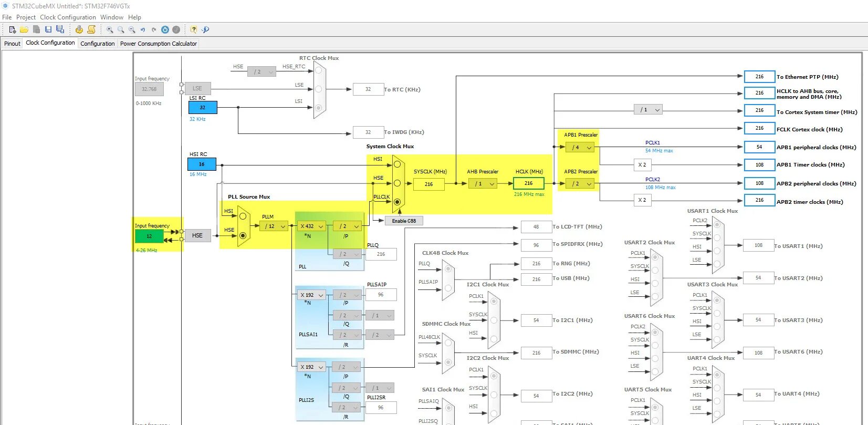This screenshot has width=868, height=425.
Task: Open the Load Project folder icon
Action: pos(24,29)
